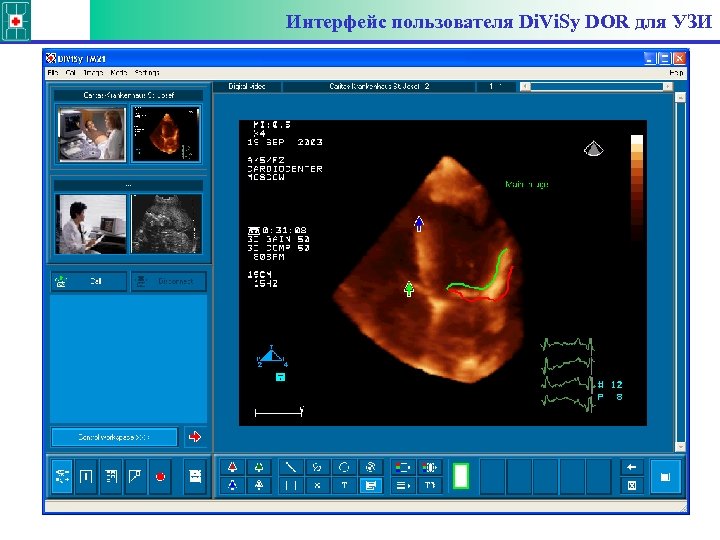Click the green-bordered white color swatch

click(461, 476)
